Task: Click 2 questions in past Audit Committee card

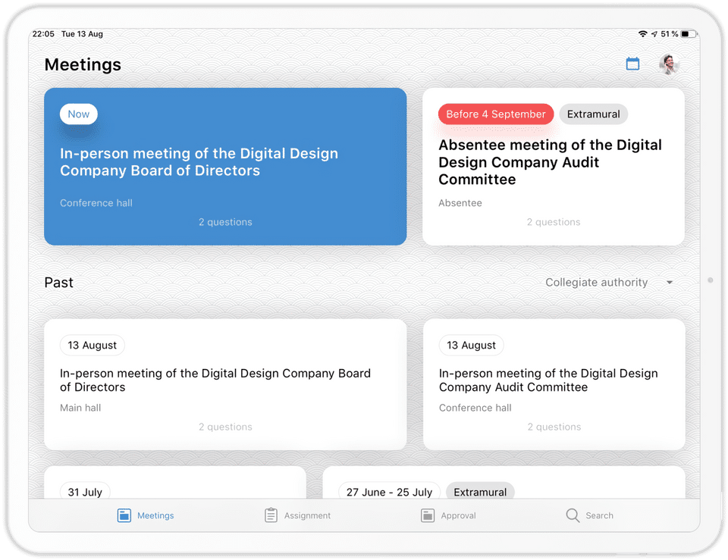Action: click(x=554, y=427)
